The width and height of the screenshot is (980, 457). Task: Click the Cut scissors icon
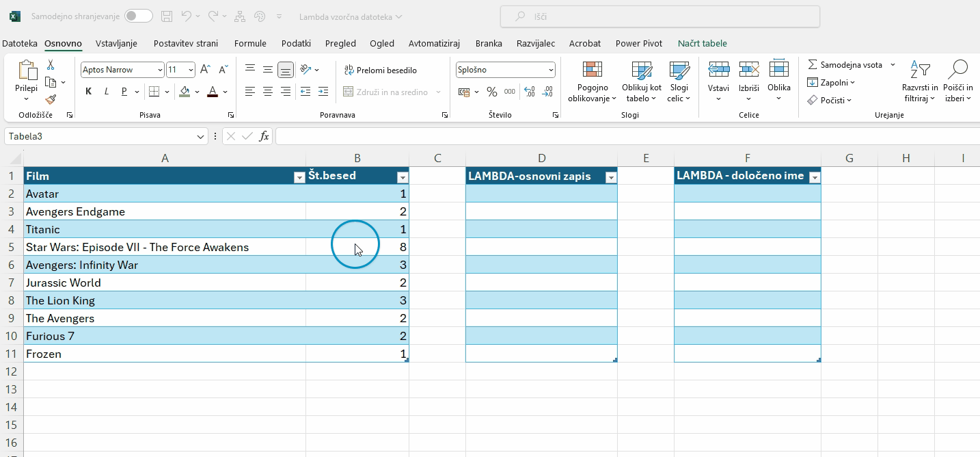point(51,65)
